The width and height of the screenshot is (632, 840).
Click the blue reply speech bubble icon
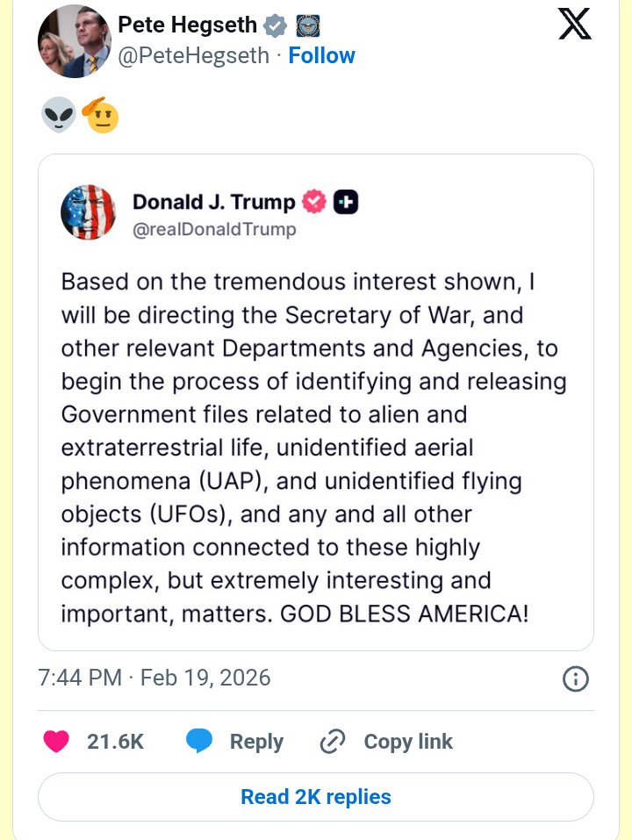tap(199, 742)
